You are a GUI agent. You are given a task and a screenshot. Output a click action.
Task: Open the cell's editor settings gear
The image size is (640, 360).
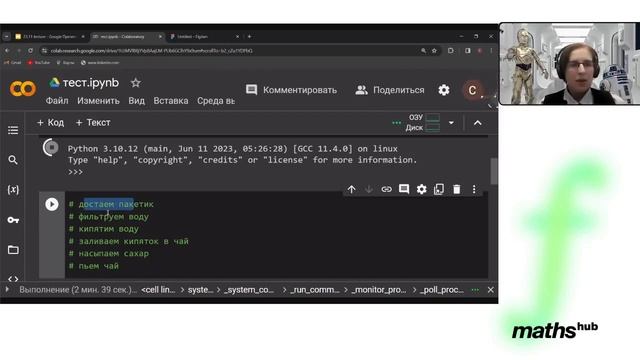pyautogui.click(x=422, y=189)
